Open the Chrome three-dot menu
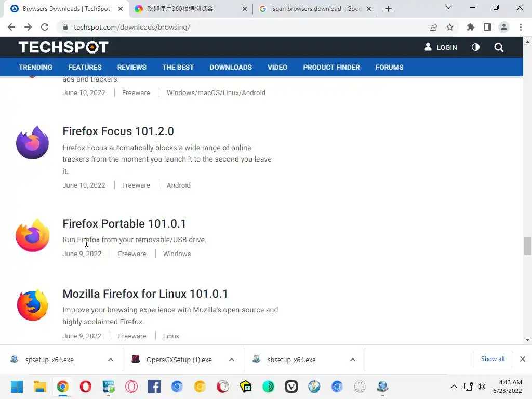This screenshot has height=399, width=532. [521, 27]
